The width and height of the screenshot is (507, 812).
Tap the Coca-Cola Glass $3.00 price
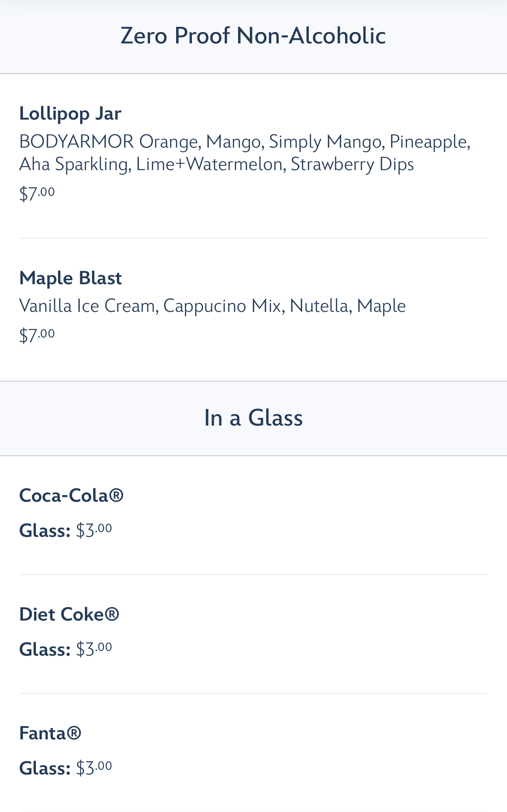point(94,530)
